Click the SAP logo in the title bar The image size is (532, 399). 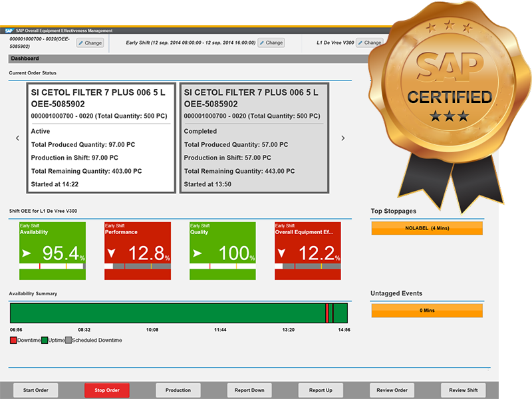click(x=9, y=30)
